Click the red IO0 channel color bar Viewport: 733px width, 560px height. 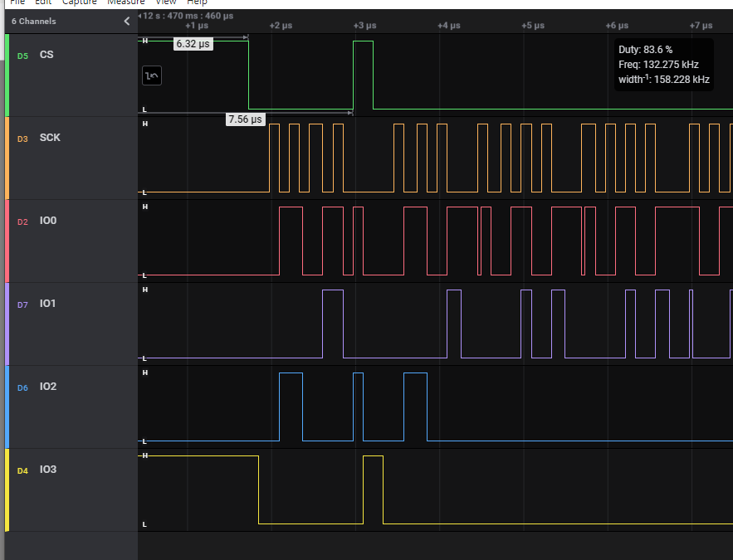7,241
